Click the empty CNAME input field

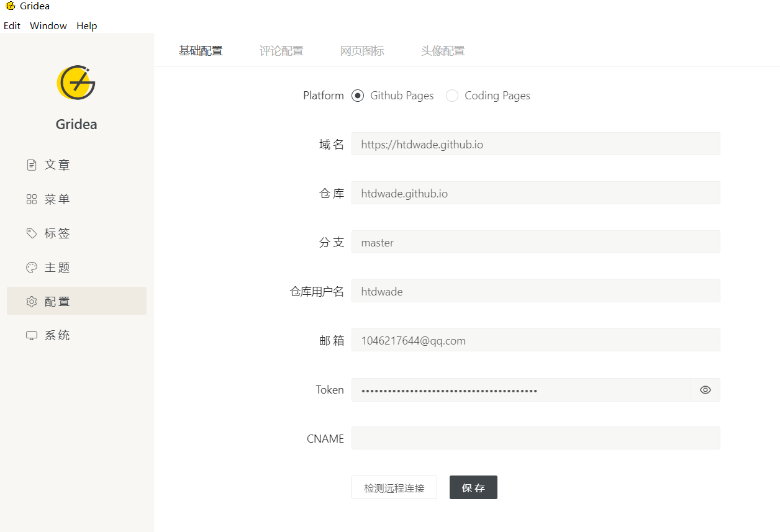(x=536, y=438)
